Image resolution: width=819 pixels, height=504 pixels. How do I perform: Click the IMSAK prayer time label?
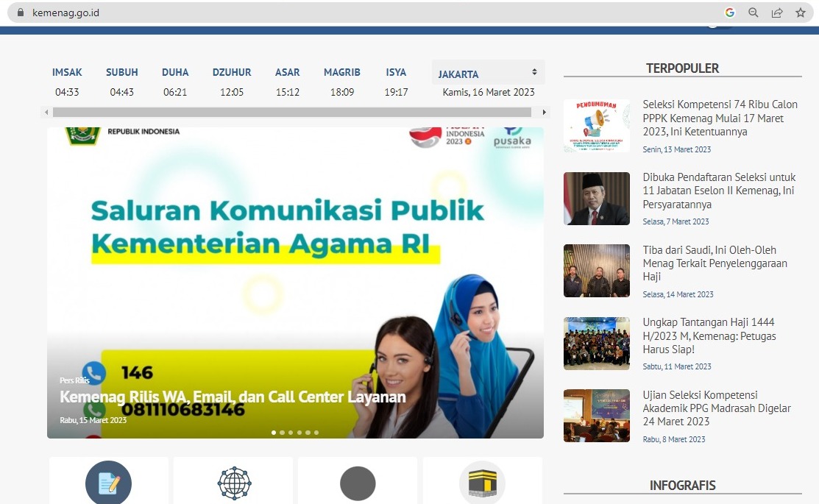(67, 72)
